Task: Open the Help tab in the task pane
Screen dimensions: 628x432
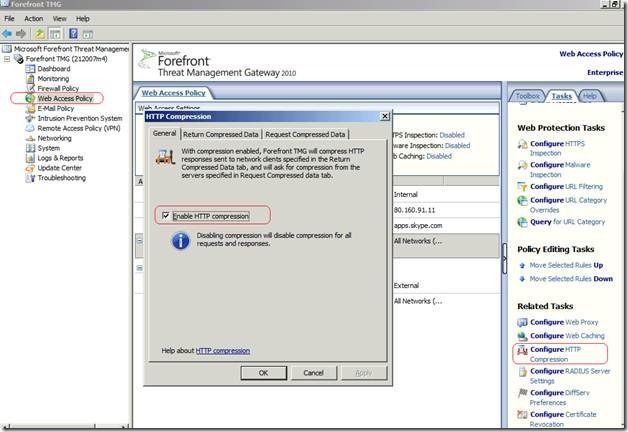Action: click(590, 96)
